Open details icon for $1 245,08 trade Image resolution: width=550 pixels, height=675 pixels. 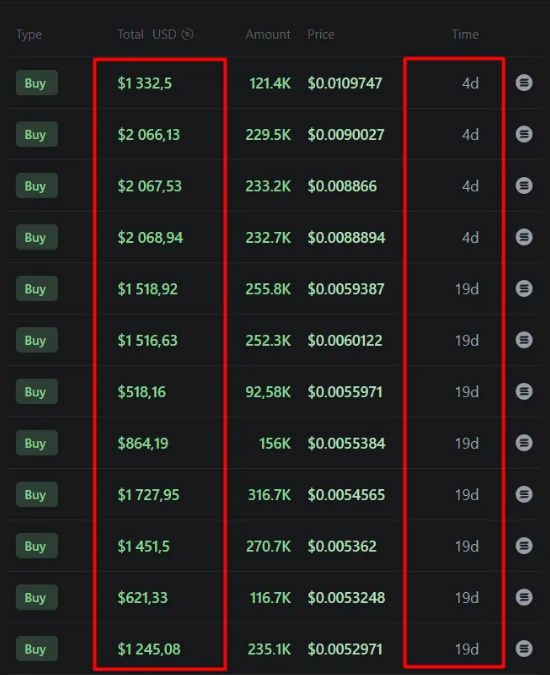524,649
